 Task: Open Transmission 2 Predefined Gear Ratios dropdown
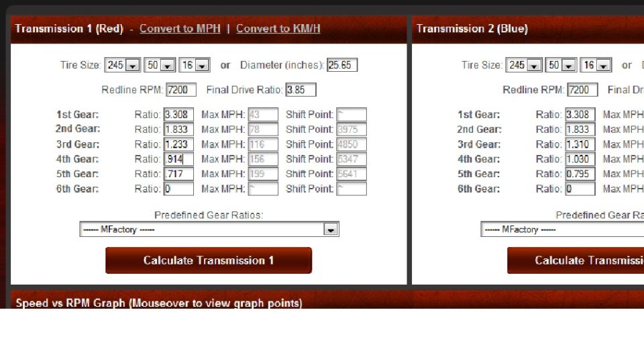point(562,229)
